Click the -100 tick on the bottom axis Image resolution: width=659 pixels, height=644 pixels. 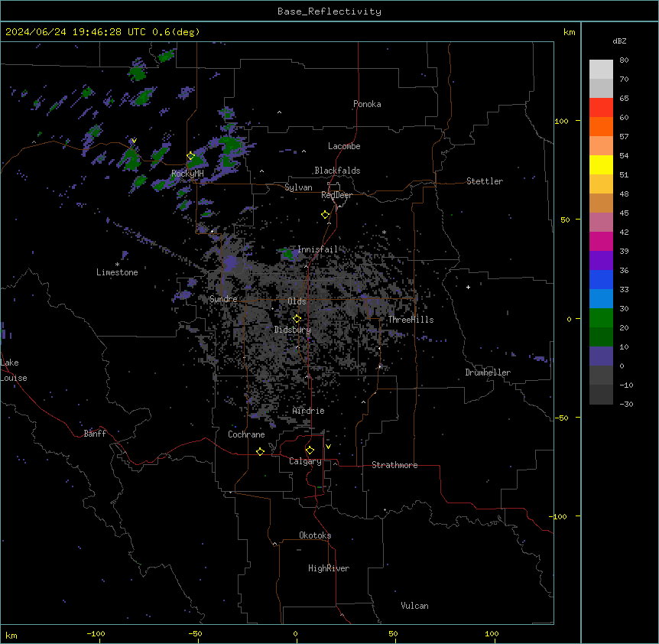[96, 633]
